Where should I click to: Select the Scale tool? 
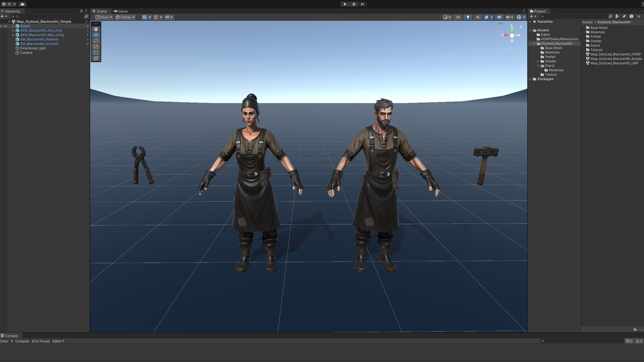96,47
